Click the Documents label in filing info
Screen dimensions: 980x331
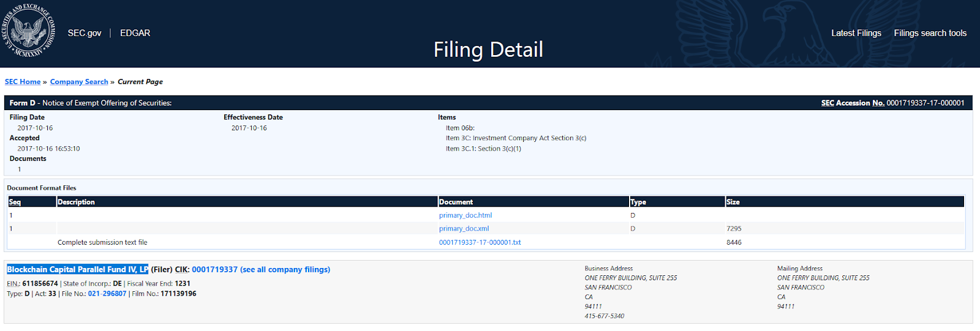[28, 159]
